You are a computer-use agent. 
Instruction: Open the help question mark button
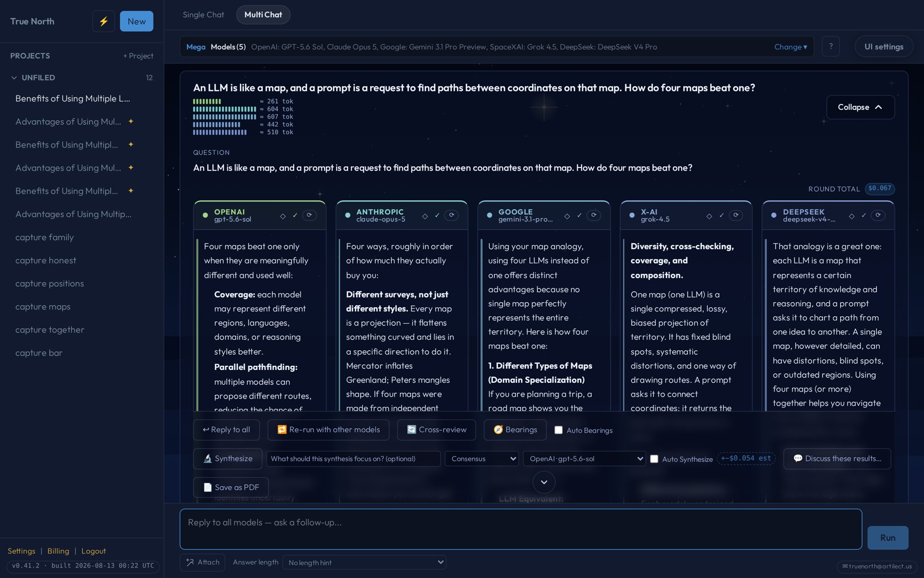pyautogui.click(x=831, y=47)
